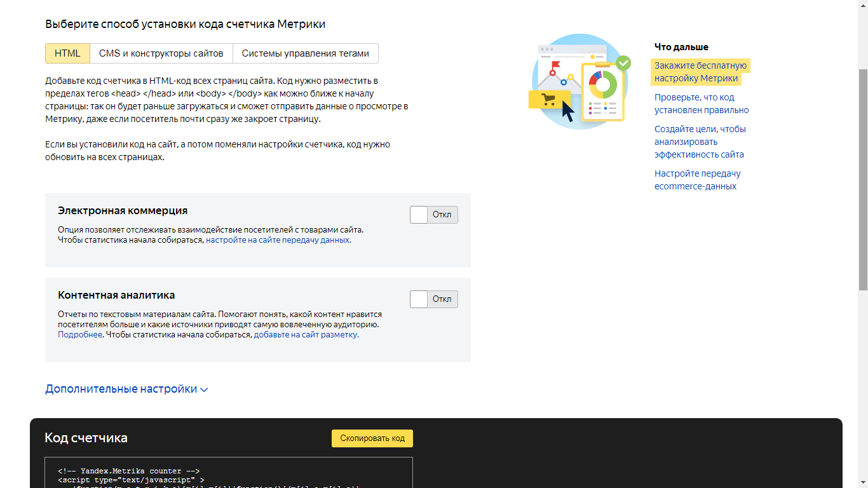Screen dimensions: 868x488
Task: Select the HTML installation tab
Action: click(67, 53)
